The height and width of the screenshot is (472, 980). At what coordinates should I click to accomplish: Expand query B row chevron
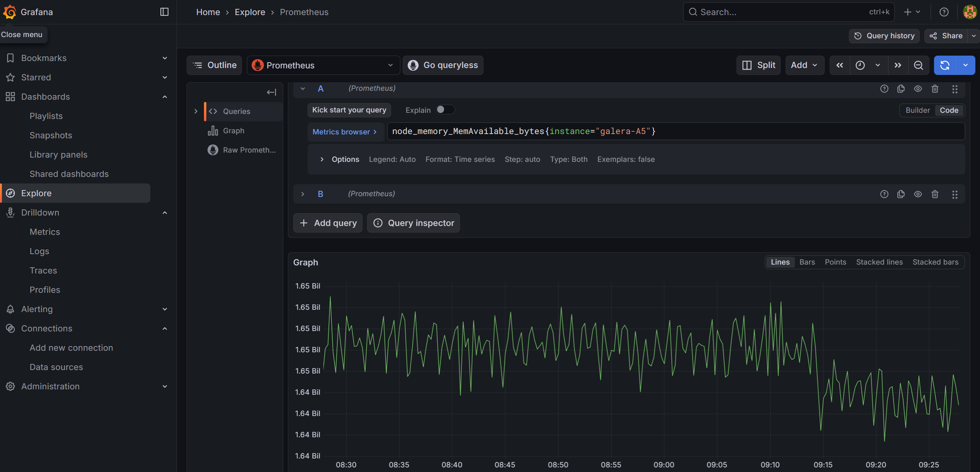pos(303,194)
